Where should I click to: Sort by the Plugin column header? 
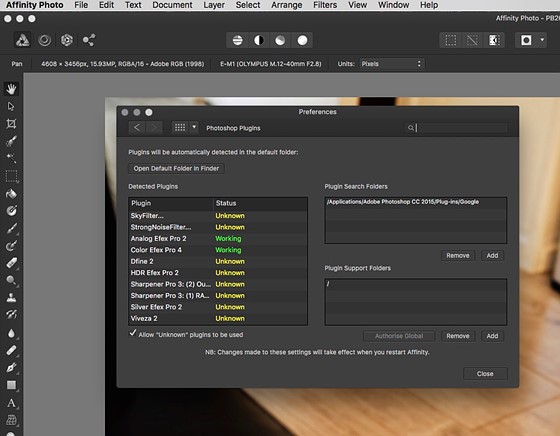pyautogui.click(x=171, y=203)
